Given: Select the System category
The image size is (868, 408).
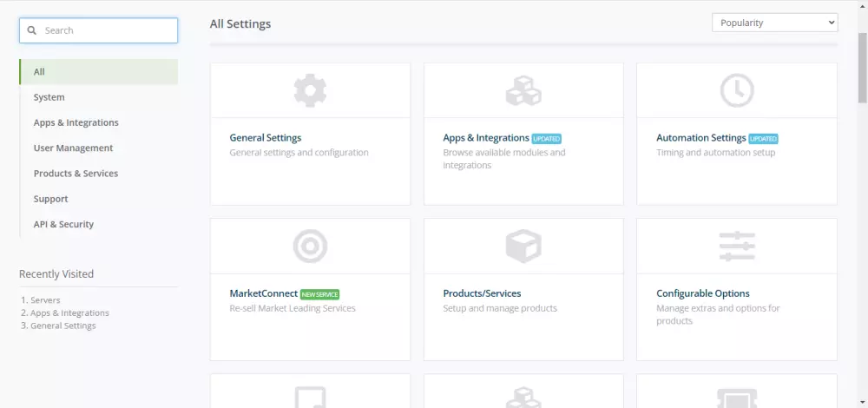Looking at the screenshot, I should [49, 97].
